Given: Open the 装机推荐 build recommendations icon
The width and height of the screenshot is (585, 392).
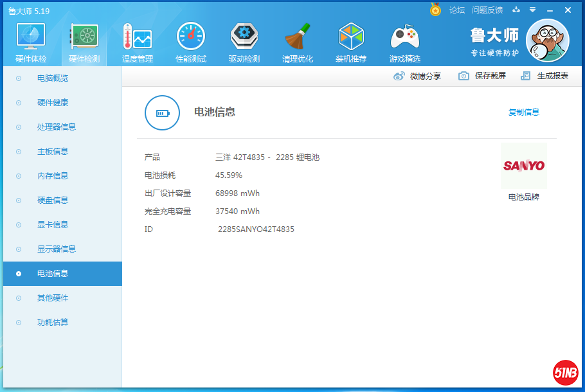Looking at the screenshot, I should pos(351,40).
